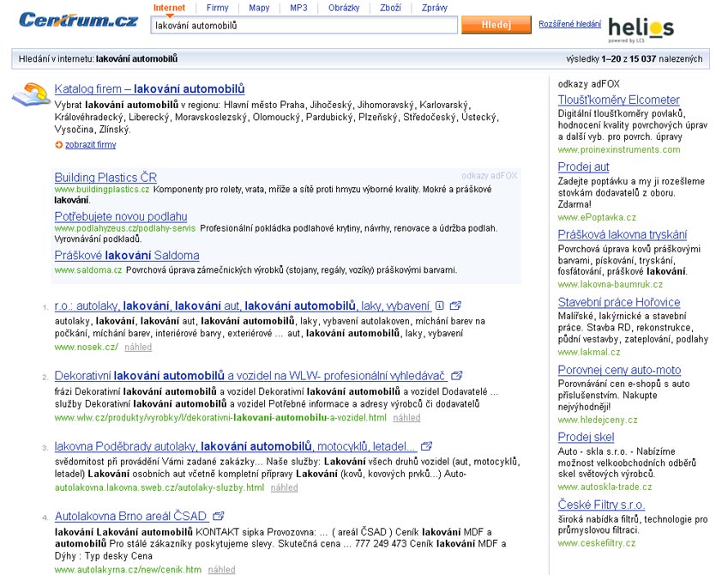Viewport: 728px width, 575px height.
Task: Switch to the Zboží tab
Action: point(390,8)
